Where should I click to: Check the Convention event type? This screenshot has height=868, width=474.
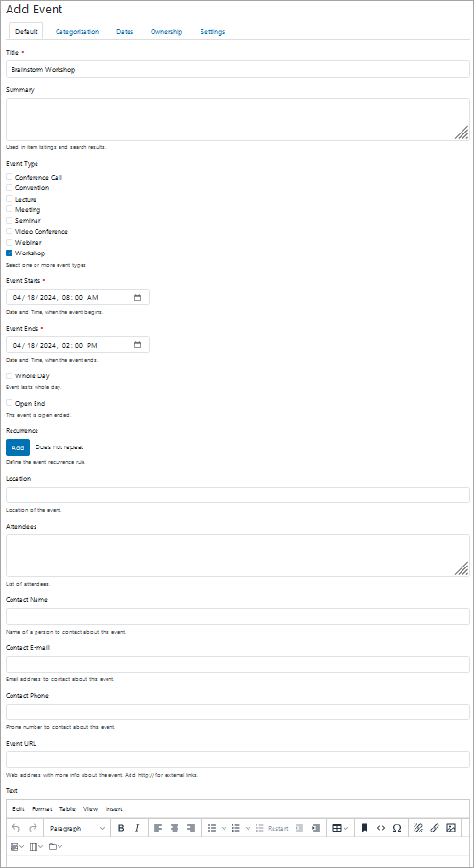tap(9, 187)
